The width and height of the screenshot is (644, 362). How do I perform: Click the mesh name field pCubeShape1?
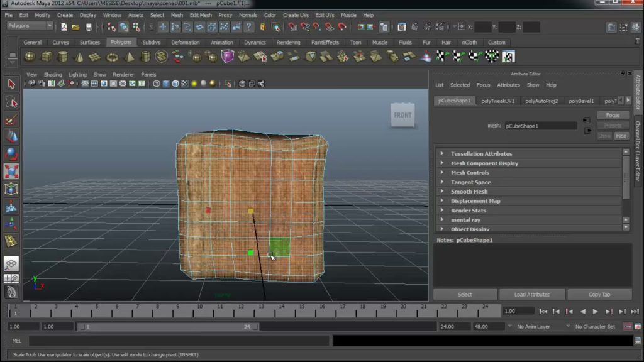pyautogui.click(x=540, y=126)
